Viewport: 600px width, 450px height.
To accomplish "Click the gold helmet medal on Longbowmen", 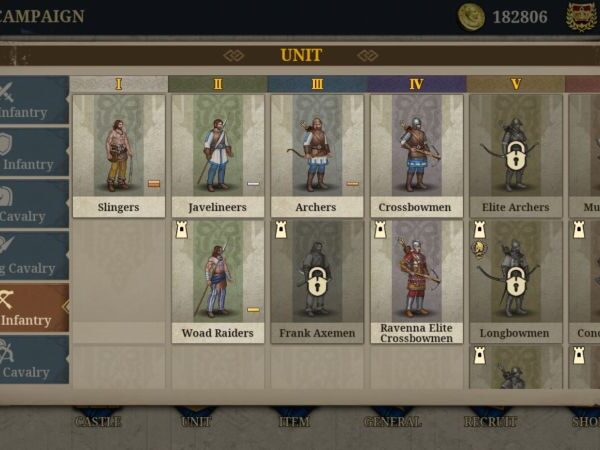I will (x=479, y=249).
